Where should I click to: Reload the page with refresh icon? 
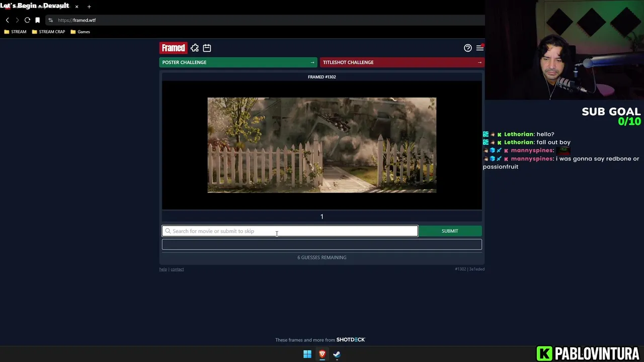[27, 20]
